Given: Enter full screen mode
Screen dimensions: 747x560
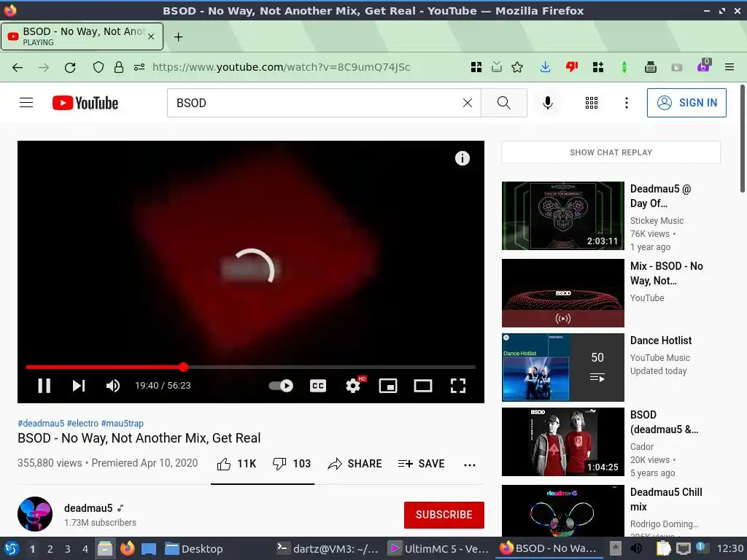Looking at the screenshot, I should 458,385.
